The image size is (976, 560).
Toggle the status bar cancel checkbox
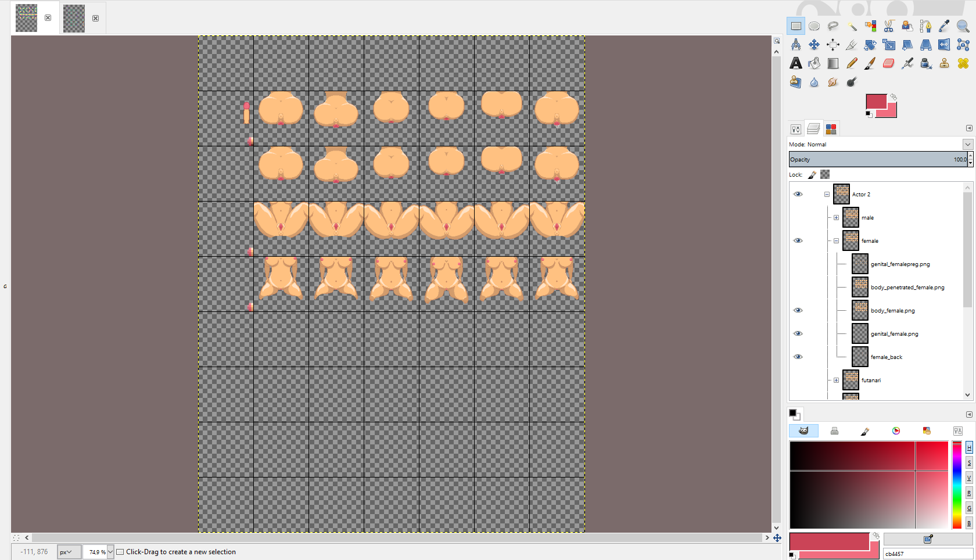120,552
